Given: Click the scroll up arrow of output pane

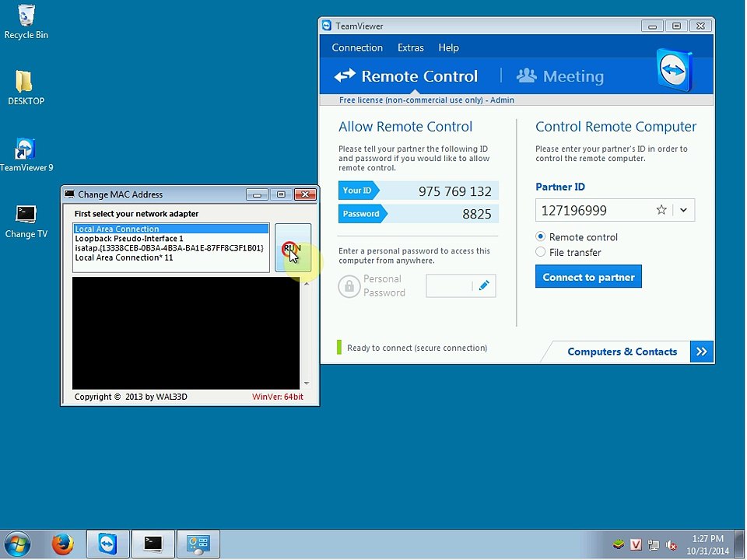Looking at the screenshot, I should point(307,284).
